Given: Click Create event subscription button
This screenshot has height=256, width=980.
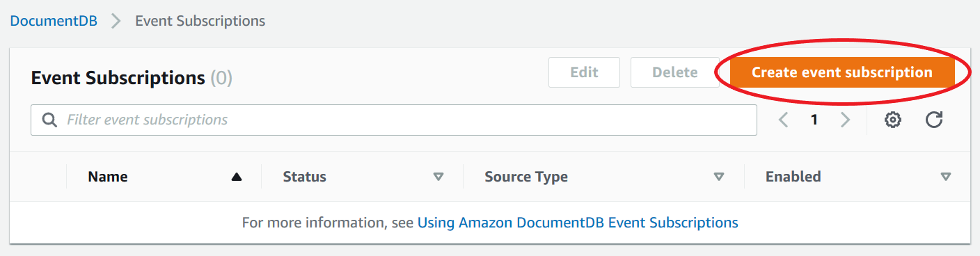Looking at the screenshot, I should [x=842, y=72].
